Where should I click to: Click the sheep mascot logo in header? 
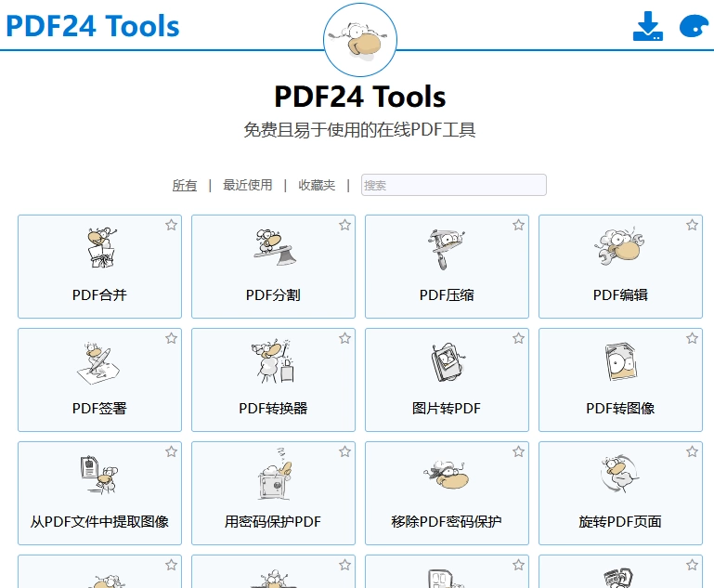click(360, 40)
